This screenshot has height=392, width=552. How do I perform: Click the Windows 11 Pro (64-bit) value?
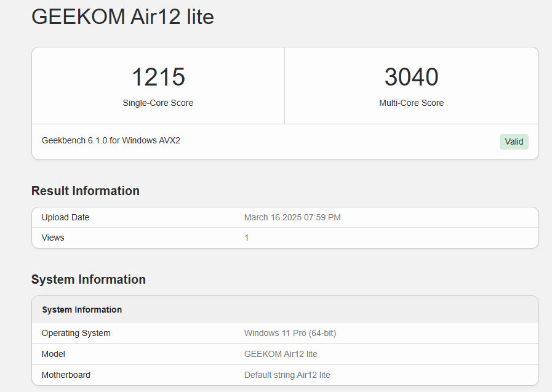(x=290, y=333)
